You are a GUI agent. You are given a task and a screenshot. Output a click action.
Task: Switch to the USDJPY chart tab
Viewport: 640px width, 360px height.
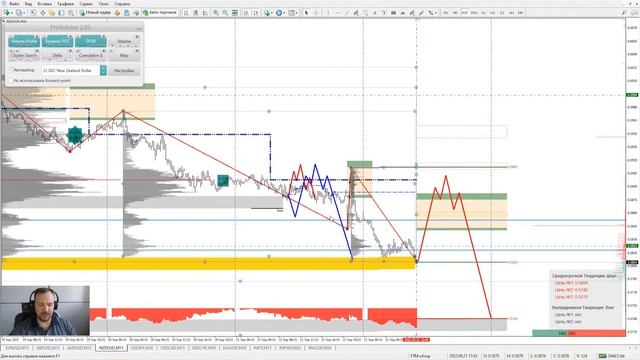coord(142,348)
